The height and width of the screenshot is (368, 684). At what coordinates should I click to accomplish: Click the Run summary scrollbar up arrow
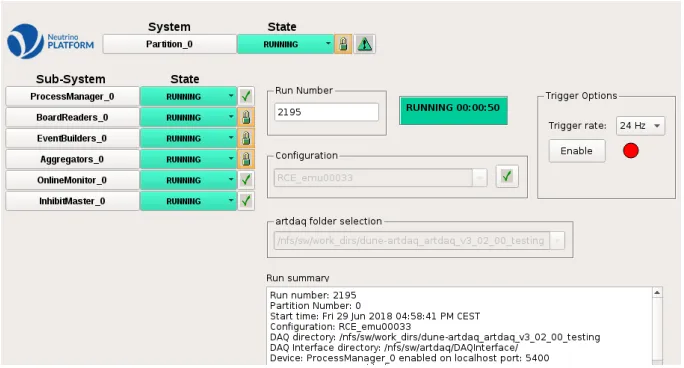657,293
